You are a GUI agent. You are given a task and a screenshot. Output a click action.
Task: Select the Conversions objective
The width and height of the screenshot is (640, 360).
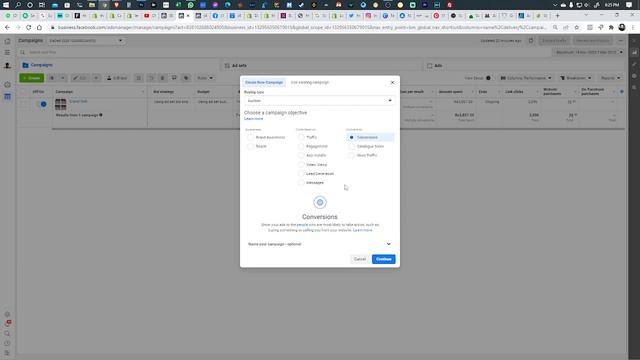coord(370,138)
